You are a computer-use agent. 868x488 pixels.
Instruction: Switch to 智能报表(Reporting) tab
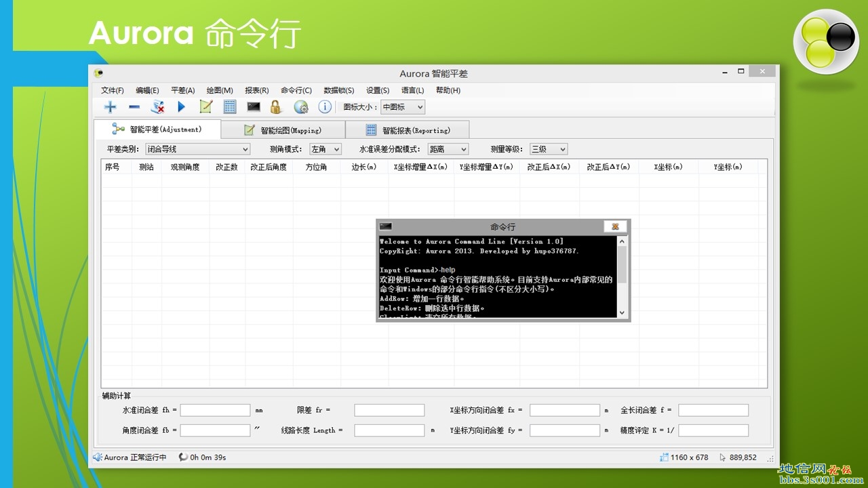click(x=408, y=130)
